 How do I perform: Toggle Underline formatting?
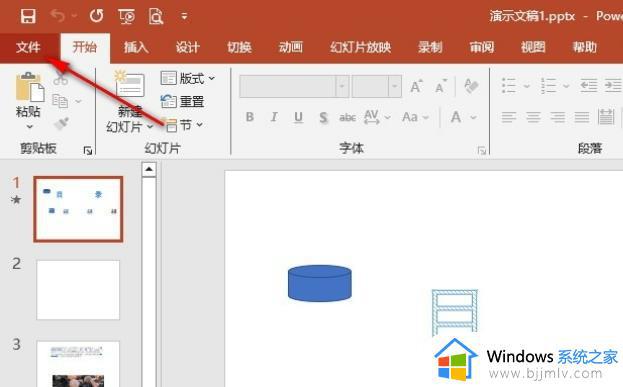298,117
